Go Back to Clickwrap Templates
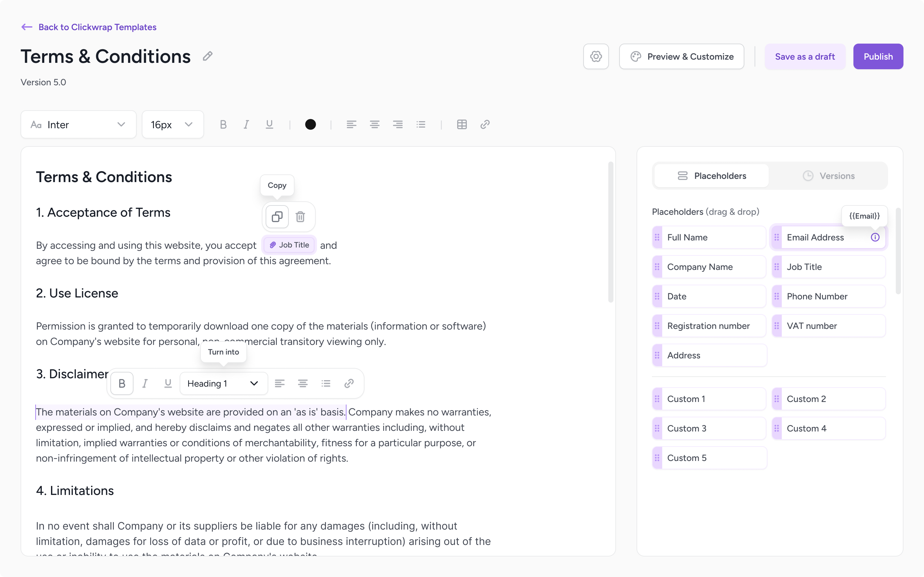The image size is (924, 577). (89, 27)
